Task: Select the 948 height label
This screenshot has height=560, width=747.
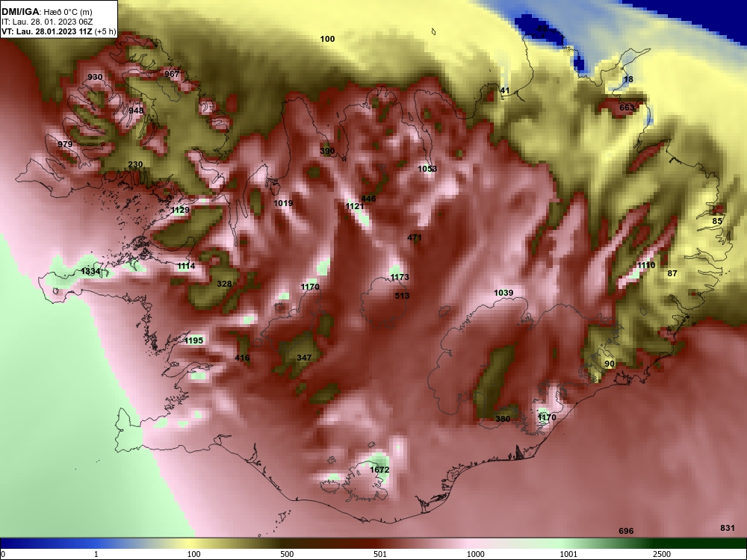Action: pyautogui.click(x=136, y=111)
